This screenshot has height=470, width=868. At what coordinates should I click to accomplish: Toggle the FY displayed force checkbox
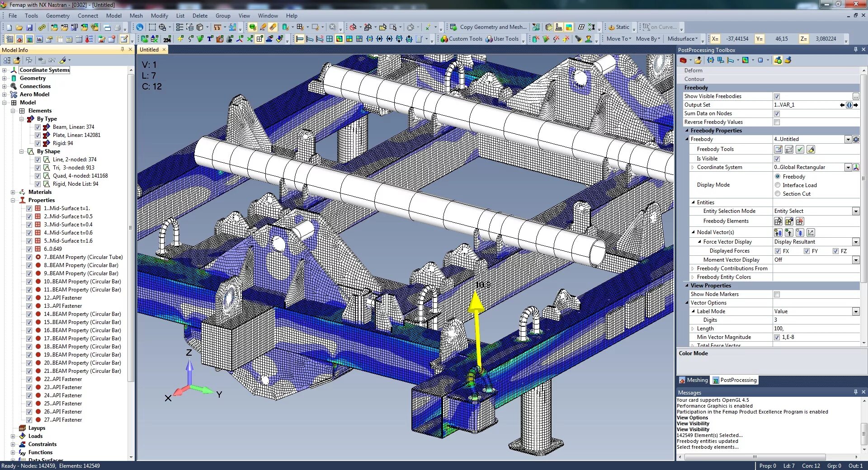coord(807,251)
